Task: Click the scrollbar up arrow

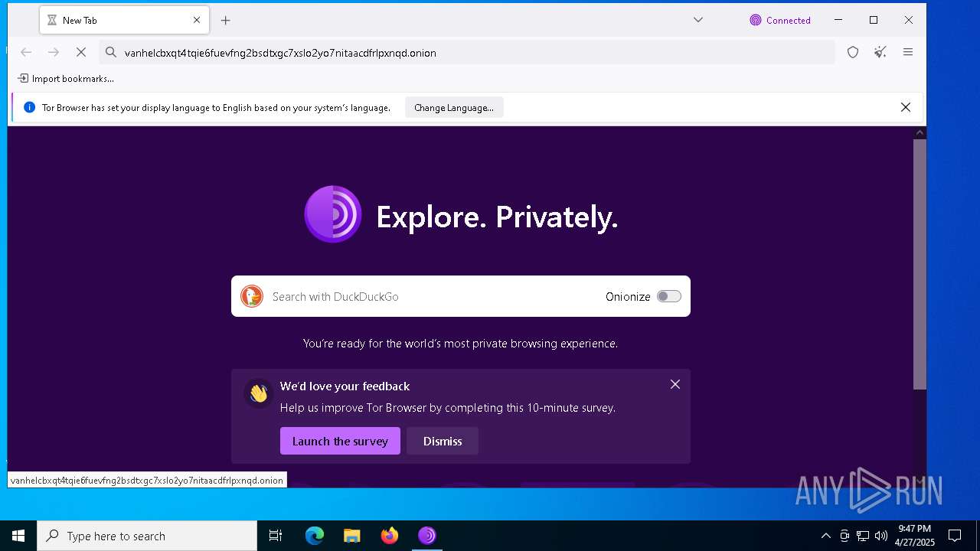Action: pos(920,132)
